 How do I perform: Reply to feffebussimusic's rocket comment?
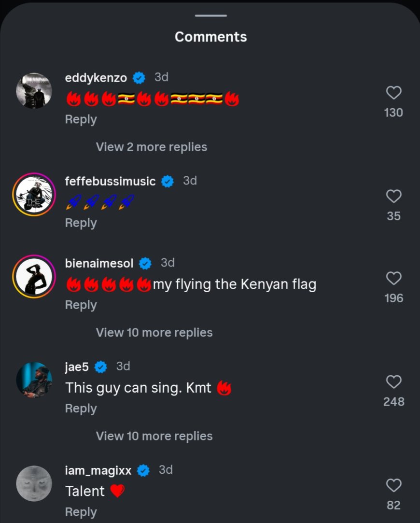[x=81, y=223]
